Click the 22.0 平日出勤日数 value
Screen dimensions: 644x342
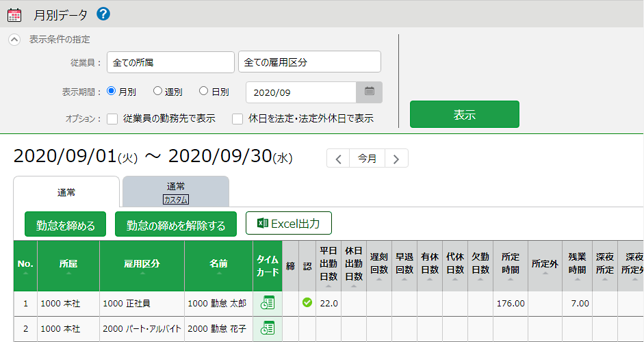tap(329, 304)
